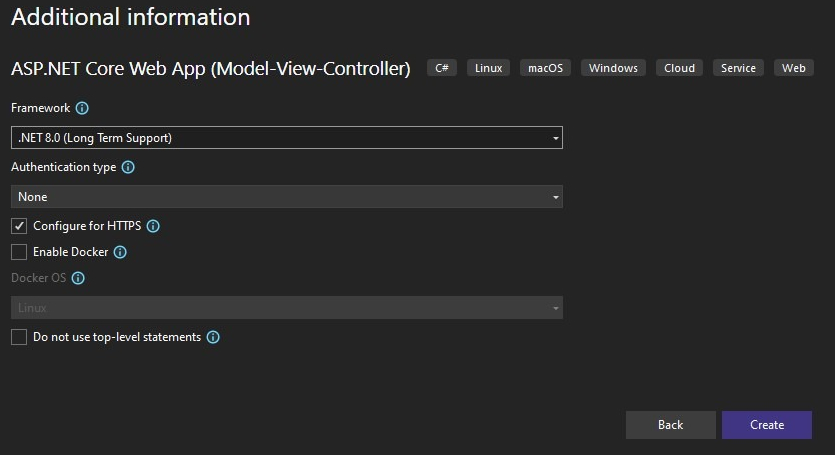This screenshot has height=455, width=835.
Task: Click the Windows tag label
Action: (613, 68)
